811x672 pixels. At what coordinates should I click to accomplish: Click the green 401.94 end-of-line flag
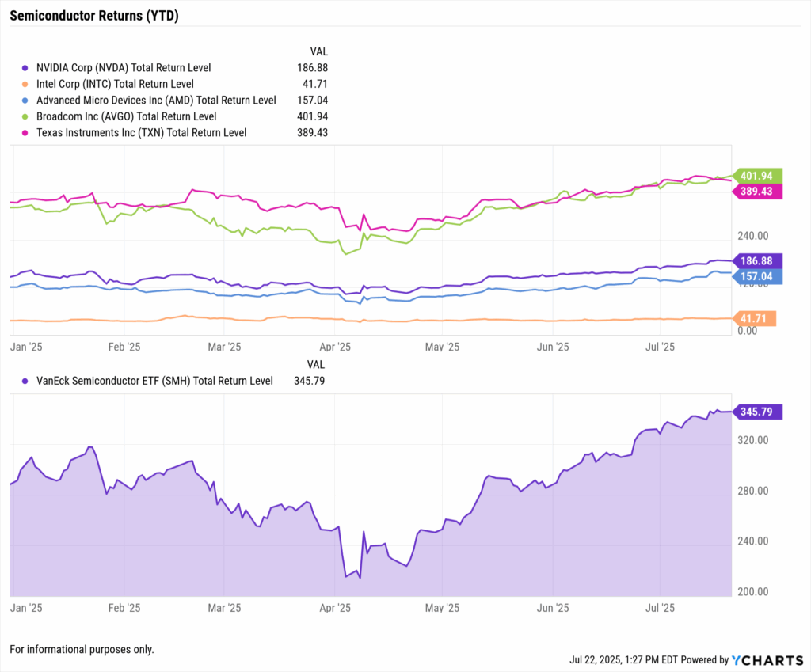point(757,176)
